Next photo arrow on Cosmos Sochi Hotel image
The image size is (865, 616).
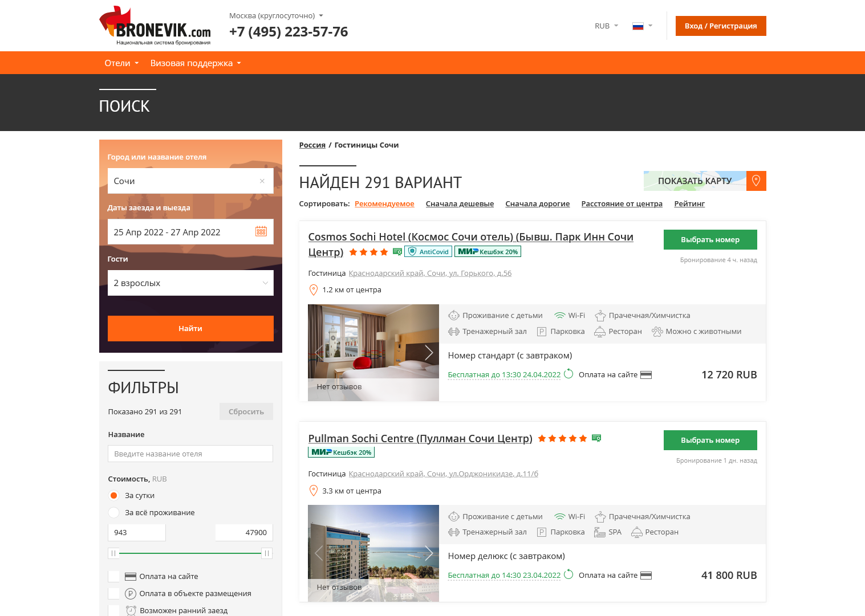pos(429,353)
